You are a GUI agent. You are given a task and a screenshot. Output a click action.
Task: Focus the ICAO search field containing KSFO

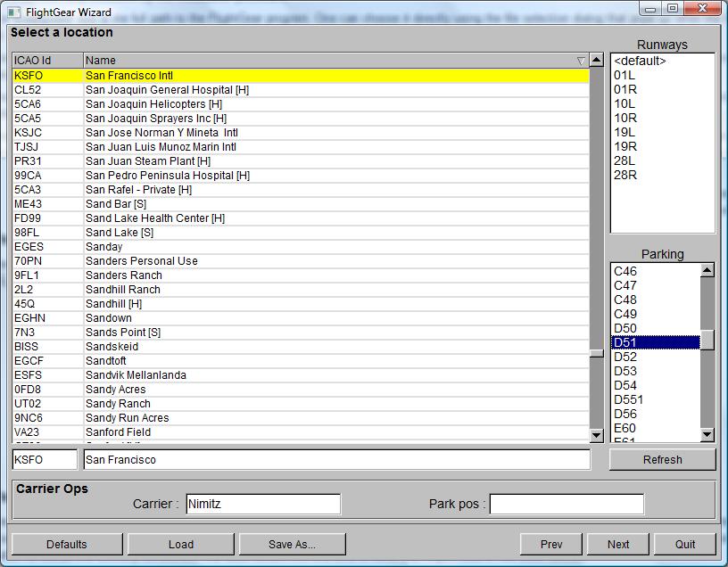click(x=45, y=460)
